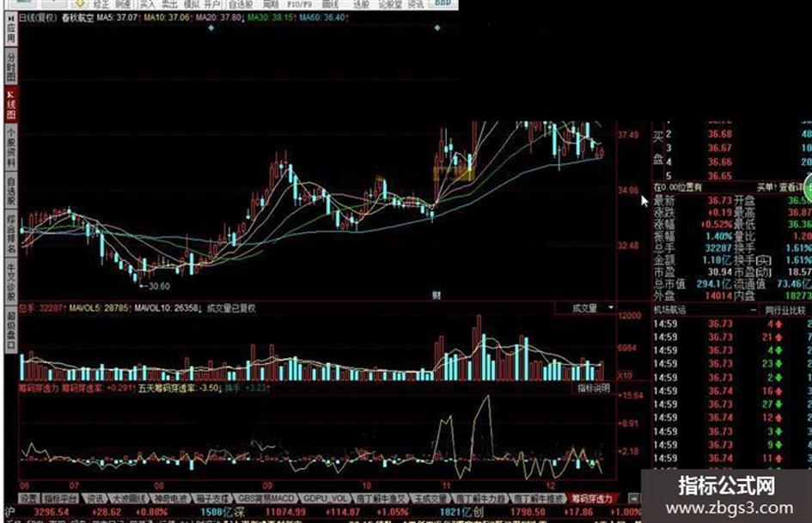Open 个股资料 sidebar tab
812x523 pixels.
pos(11,148)
